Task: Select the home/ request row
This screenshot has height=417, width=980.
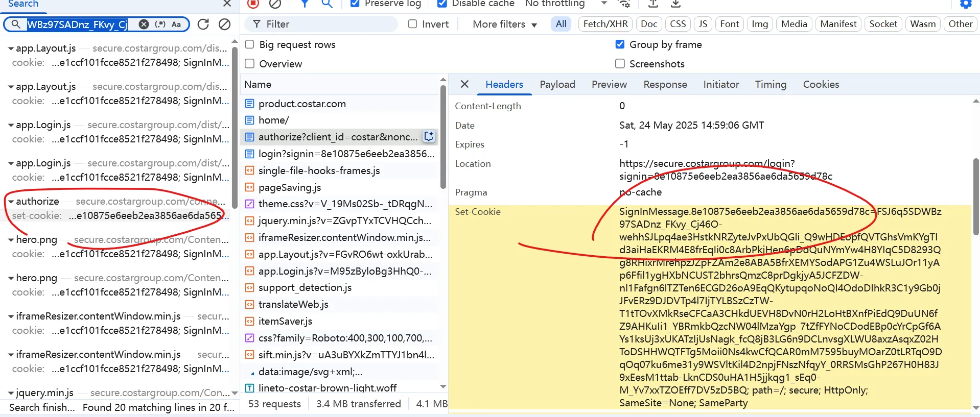Action: (x=340, y=120)
